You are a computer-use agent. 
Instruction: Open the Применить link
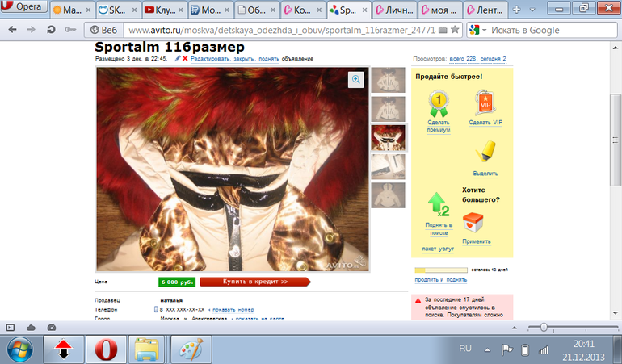[477, 241]
